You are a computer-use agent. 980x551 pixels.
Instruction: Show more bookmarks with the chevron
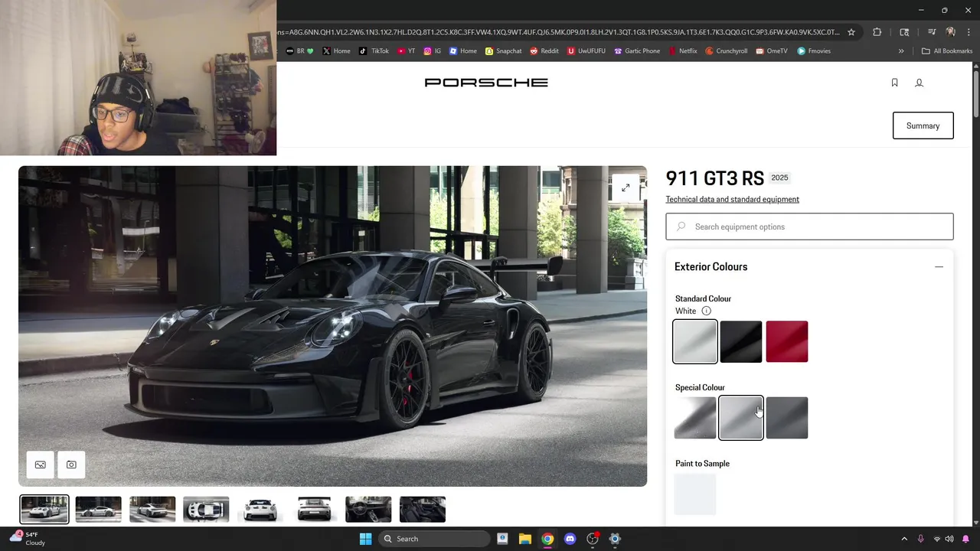pos(901,51)
